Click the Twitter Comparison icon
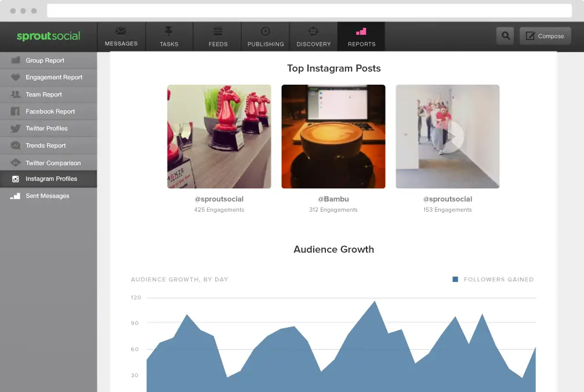 pyautogui.click(x=15, y=163)
